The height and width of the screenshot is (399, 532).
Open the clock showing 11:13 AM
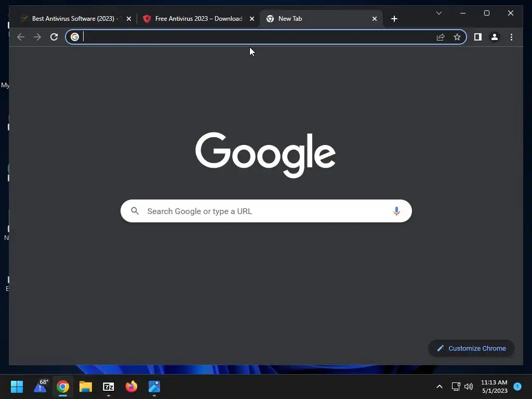pyautogui.click(x=494, y=387)
